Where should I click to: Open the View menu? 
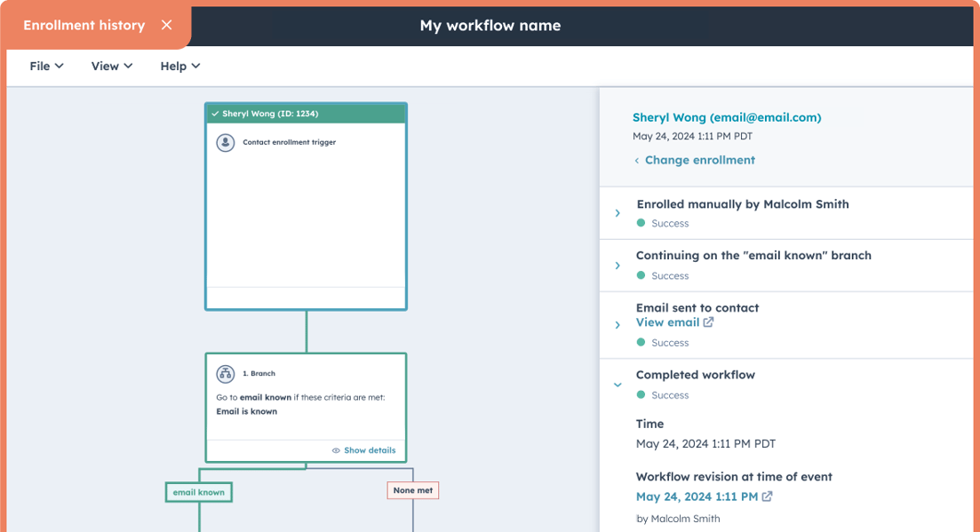click(109, 66)
